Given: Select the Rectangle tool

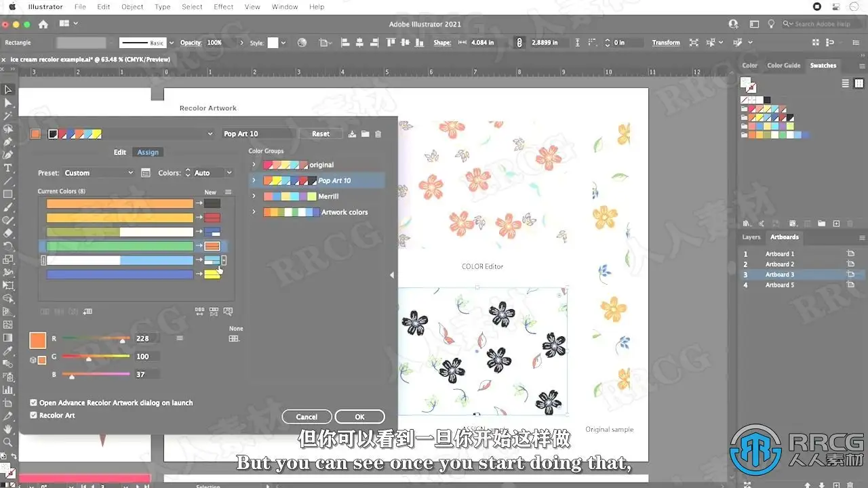Looking at the screenshot, I should pos(8,194).
